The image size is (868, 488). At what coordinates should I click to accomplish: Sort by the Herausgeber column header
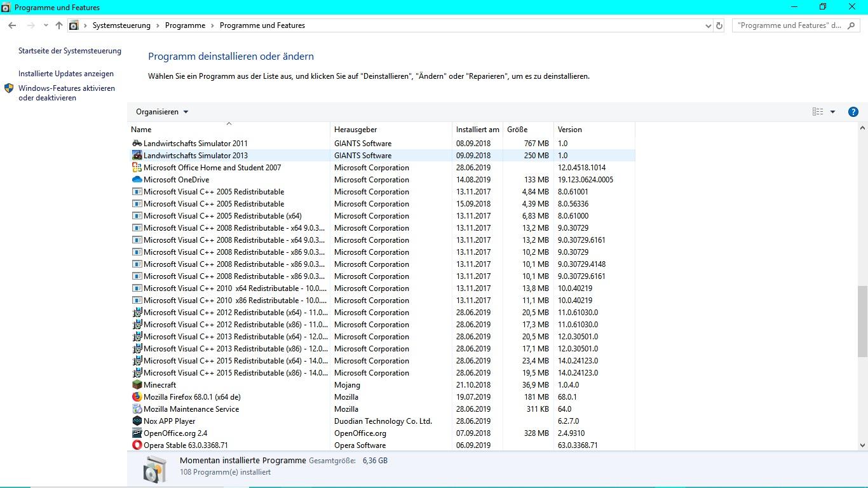391,130
